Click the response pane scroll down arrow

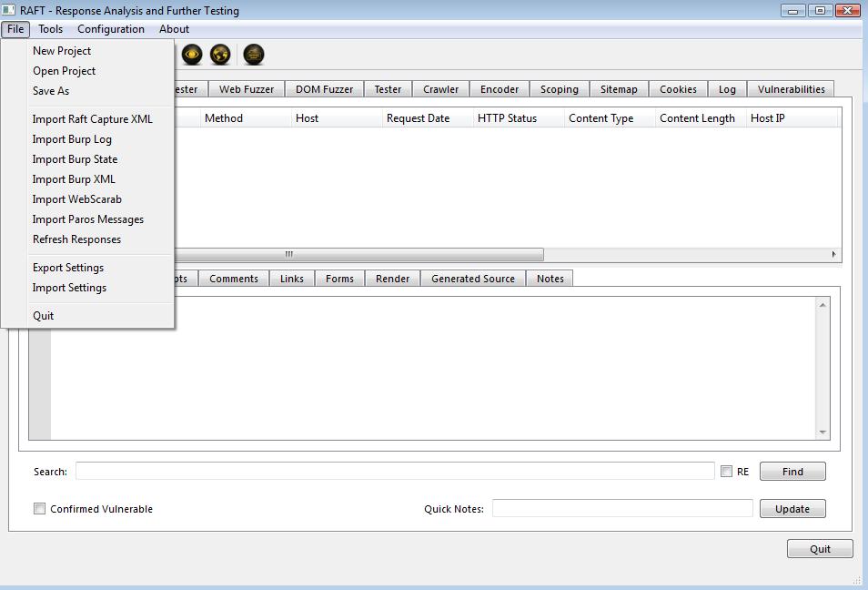point(823,432)
